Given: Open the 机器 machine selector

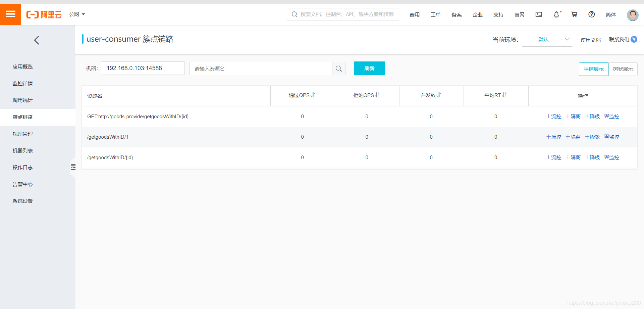Looking at the screenshot, I should click(143, 68).
